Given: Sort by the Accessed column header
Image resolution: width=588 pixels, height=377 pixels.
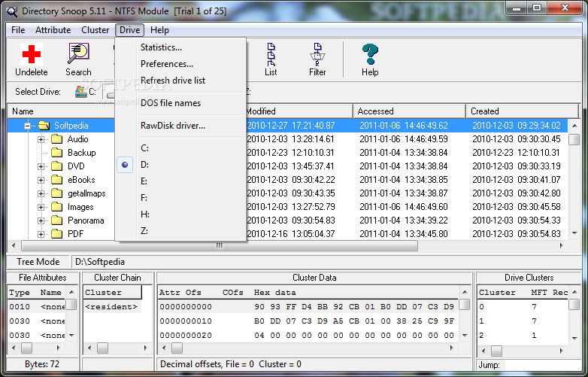Looking at the screenshot, I should [x=410, y=111].
